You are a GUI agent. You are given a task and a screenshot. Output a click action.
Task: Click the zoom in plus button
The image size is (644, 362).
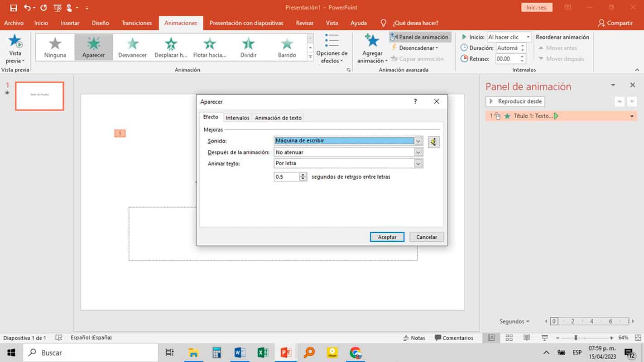click(611, 338)
